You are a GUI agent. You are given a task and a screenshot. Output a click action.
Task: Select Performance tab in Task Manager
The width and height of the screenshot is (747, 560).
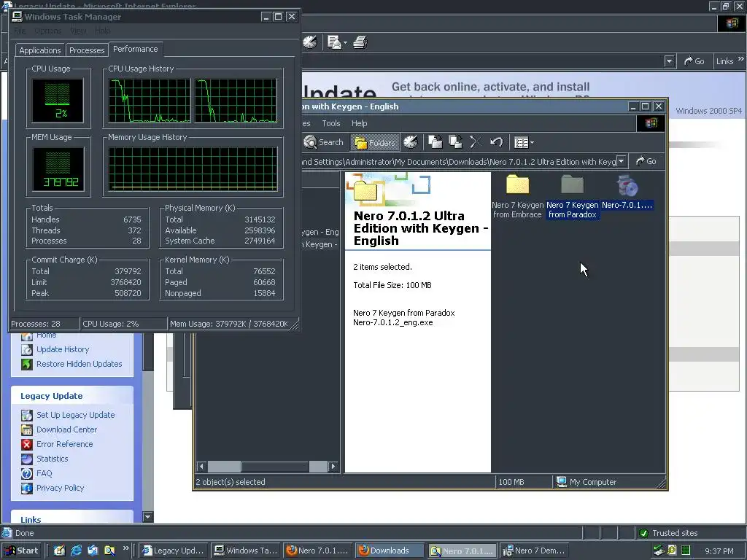pyautogui.click(x=135, y=49)
